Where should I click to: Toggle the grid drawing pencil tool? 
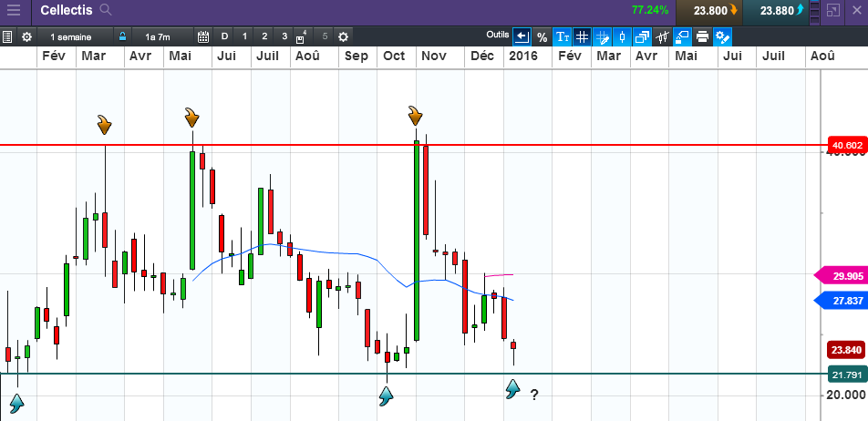coord(603,37)
